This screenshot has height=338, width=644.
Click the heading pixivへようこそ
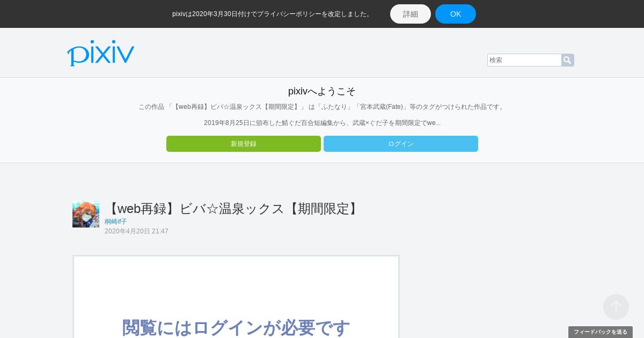322,91
